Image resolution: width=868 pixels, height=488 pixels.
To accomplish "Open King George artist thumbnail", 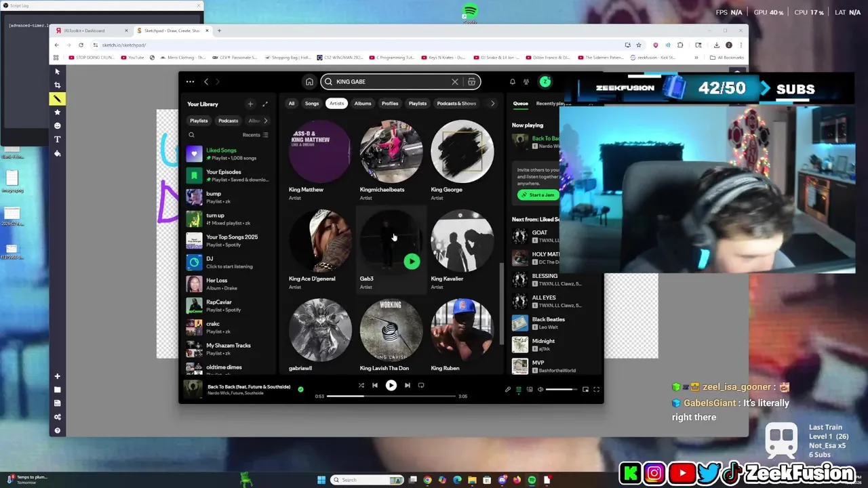I will click(x=462, y=151).
